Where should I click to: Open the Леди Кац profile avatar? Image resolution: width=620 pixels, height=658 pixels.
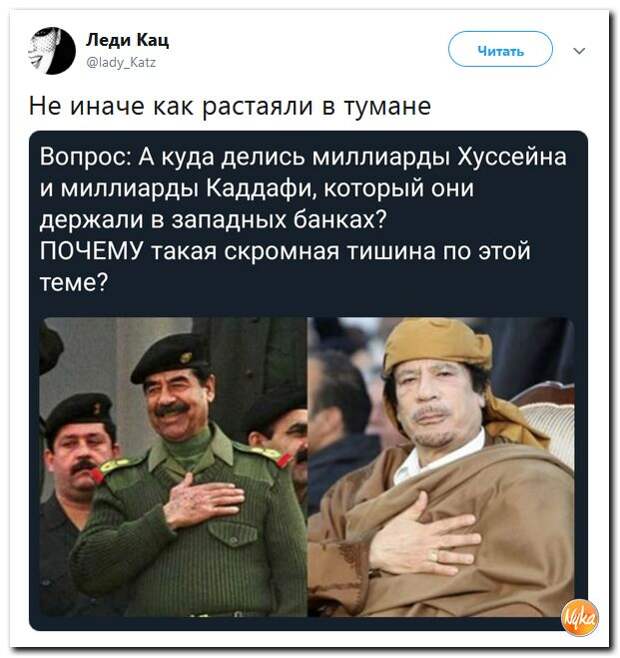pyautogui.click(x=52, y=51)
